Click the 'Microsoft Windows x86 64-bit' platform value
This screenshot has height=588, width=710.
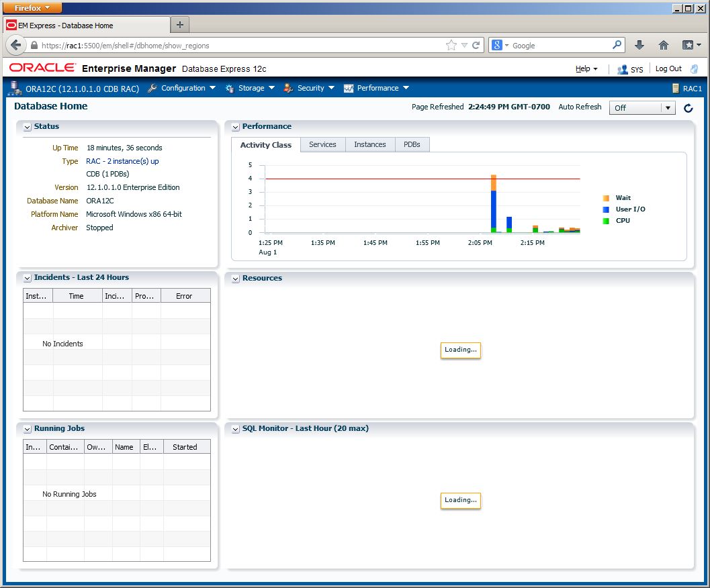point(134,214)
